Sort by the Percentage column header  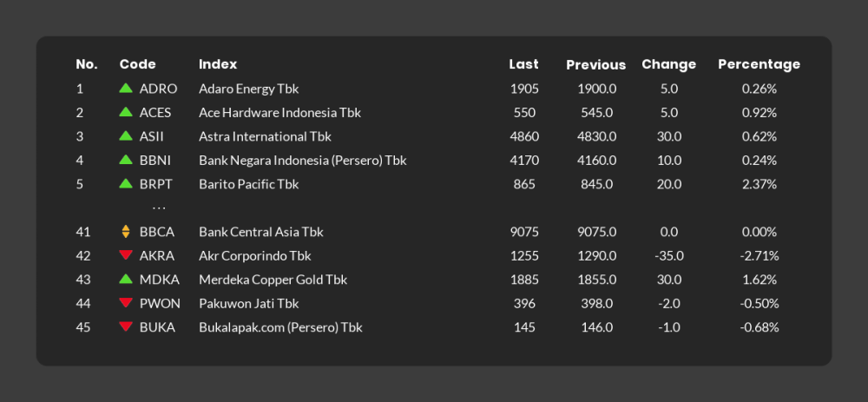pos(759,64)
